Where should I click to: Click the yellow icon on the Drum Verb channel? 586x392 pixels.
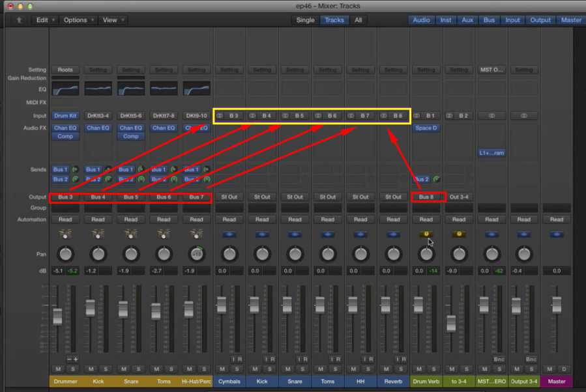pyautogui.click(x=426, y=234)
